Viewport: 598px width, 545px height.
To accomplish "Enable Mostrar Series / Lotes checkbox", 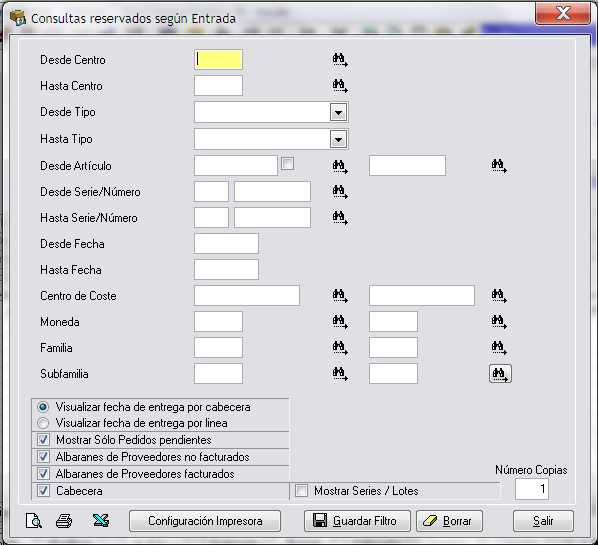I will click(301, 491).
